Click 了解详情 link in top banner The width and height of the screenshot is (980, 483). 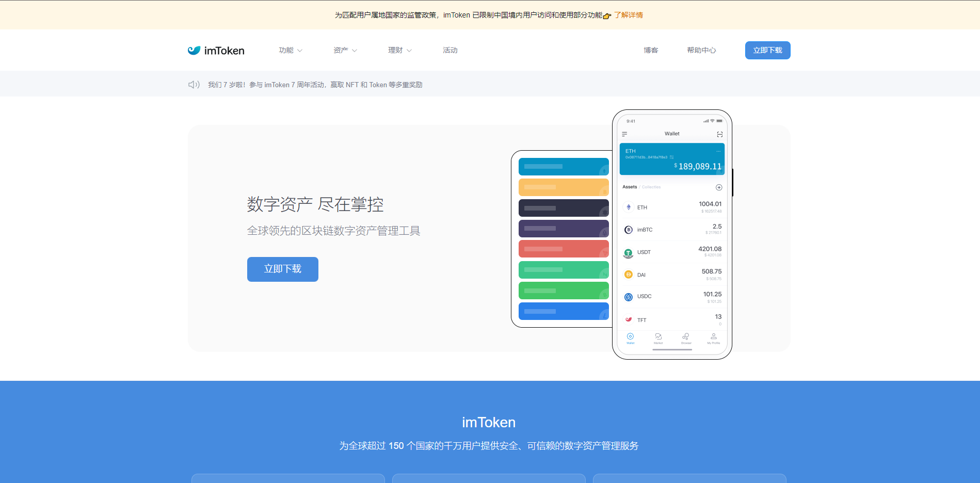[x=629, y=15]
